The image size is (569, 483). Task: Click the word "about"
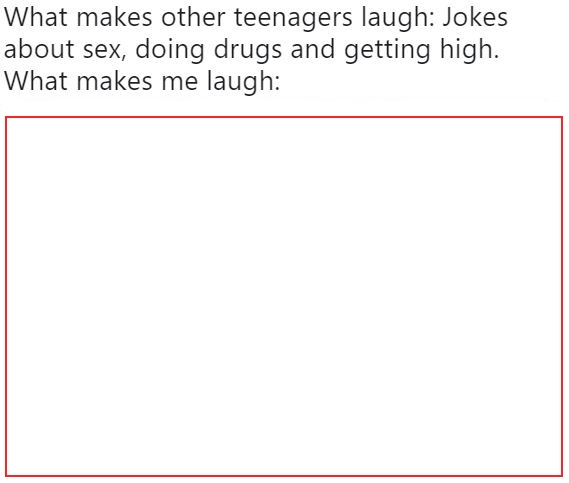click(39, 49)
